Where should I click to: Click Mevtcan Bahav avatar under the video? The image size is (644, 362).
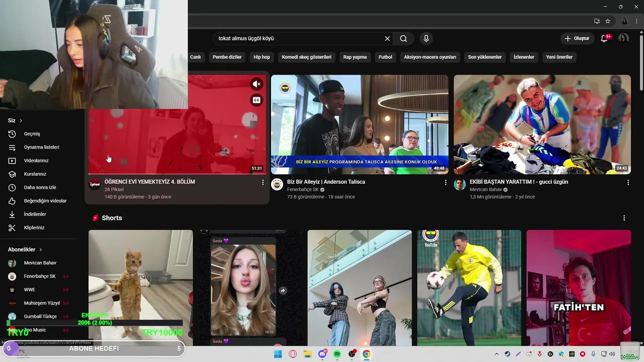click(460, 185)
